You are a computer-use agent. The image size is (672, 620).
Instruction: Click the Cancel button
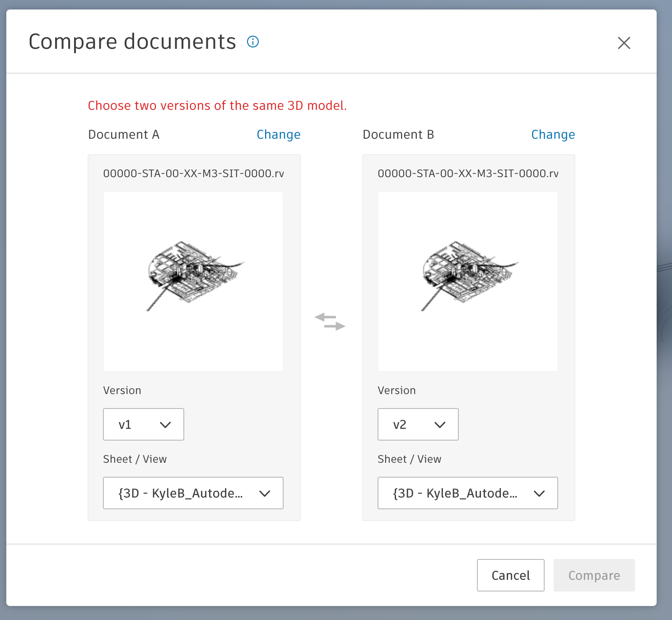pyautogui.click(x=510, y=575)
